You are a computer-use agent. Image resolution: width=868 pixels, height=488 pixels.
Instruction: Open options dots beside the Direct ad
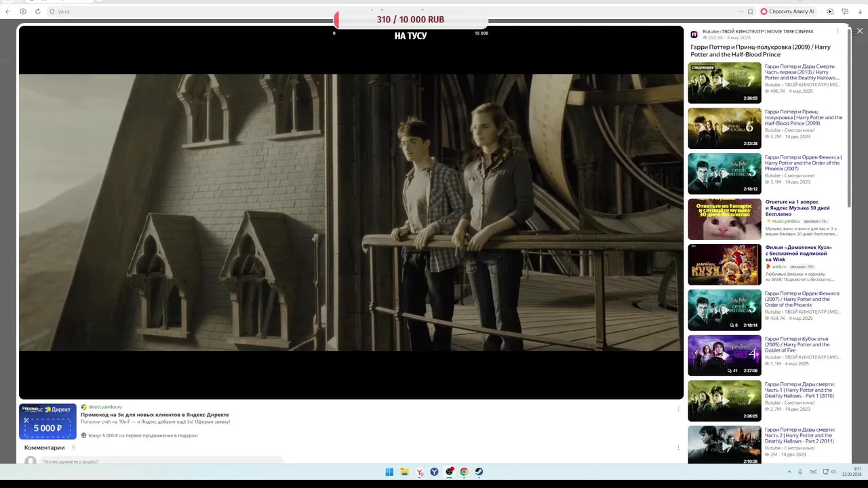pyautogui.click(x=678, y=409)
